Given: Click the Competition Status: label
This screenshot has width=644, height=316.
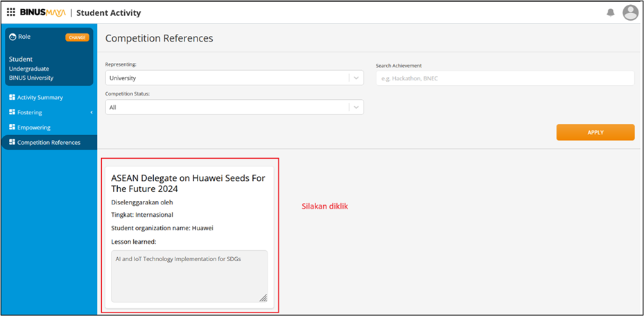Looking at the screenshot, I should coord(128,94).
